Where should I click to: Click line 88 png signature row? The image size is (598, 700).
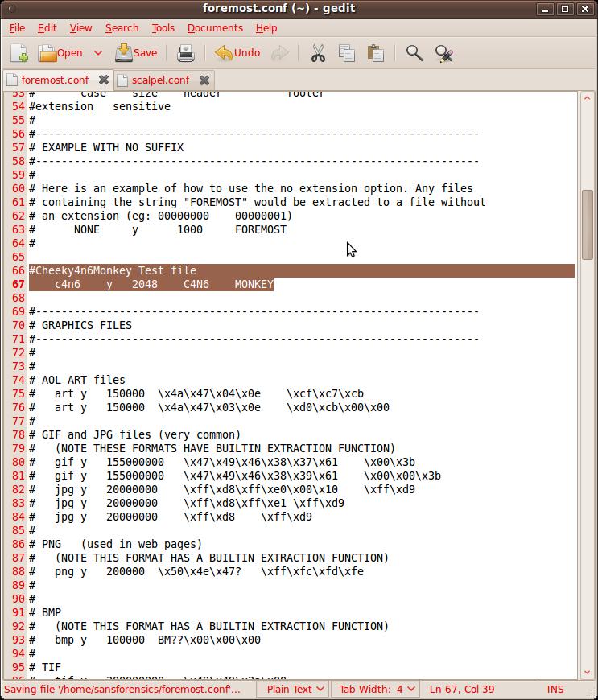tap(196, 571)
